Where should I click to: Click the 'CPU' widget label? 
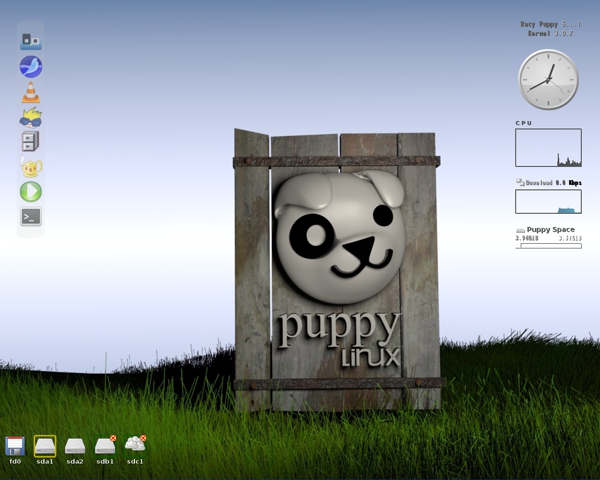[x=523, y=123]
